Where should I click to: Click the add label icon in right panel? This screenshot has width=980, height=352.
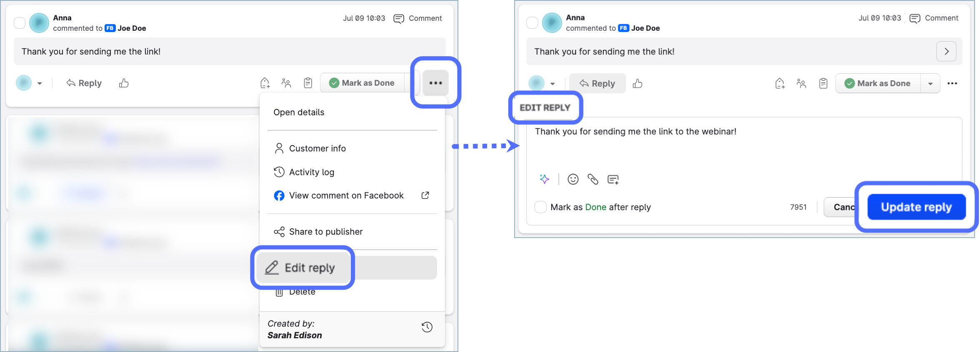tap(780, 83)
